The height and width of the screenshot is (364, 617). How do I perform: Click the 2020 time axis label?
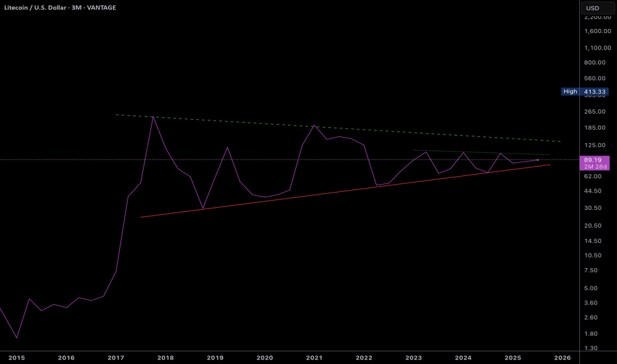point(264,357)
